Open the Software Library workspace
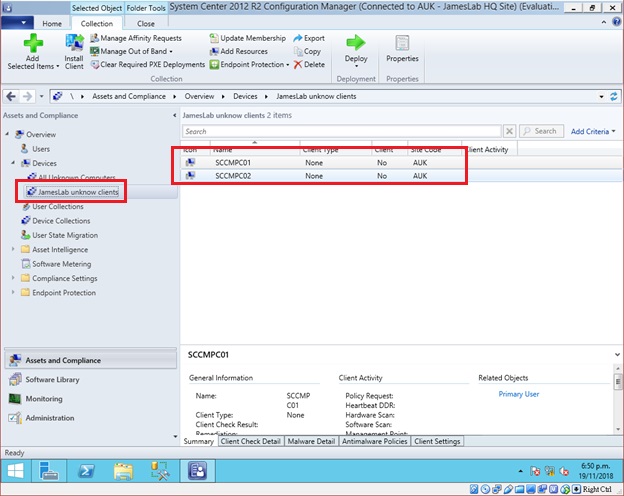 (90, 379)
